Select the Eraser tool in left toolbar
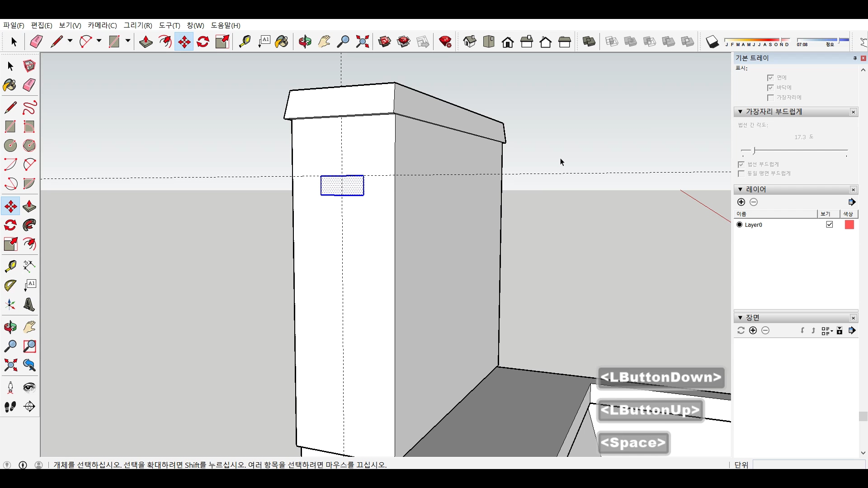The width and height of the screenshot is (868, 488). tap(29, 85)
